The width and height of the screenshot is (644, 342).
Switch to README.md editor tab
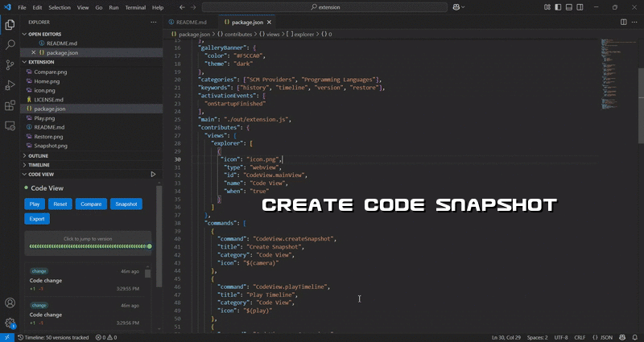point(191,23)
